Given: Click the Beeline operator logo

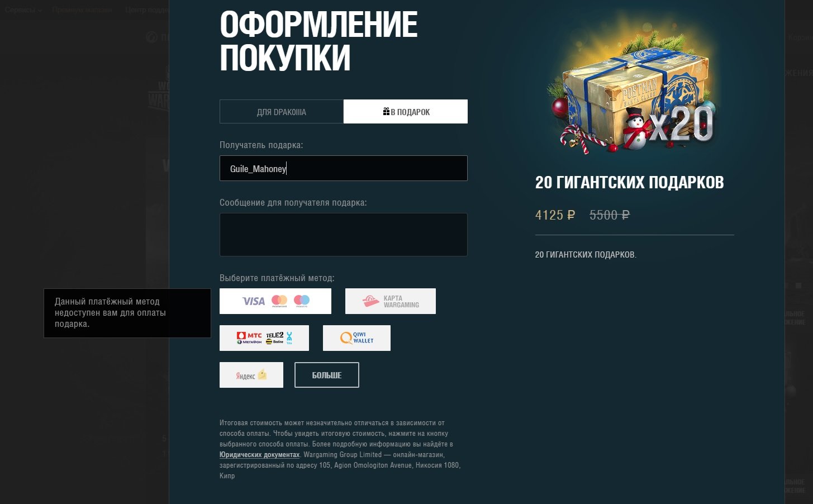Looking at the screenshot, I should tap(274, 342).
